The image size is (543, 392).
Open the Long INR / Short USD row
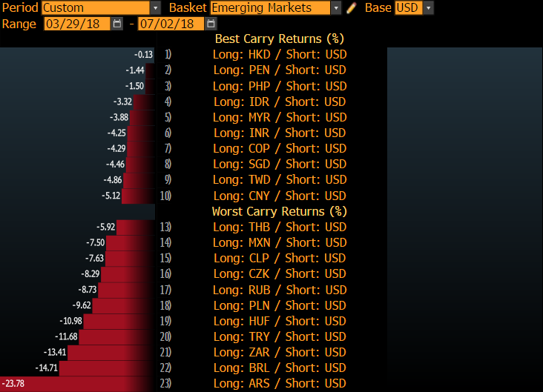[x=279, y=133]
